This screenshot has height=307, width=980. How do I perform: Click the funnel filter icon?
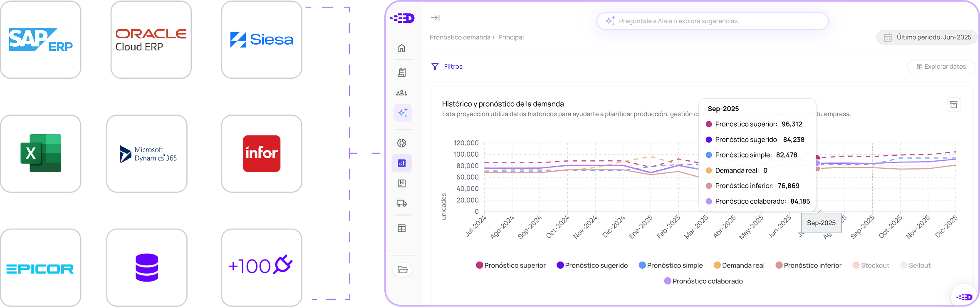[435, 67]
